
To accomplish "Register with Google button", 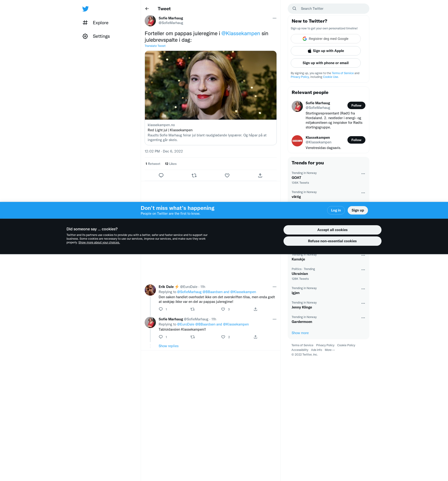I will pyautogui.click(x=325, y=39).
